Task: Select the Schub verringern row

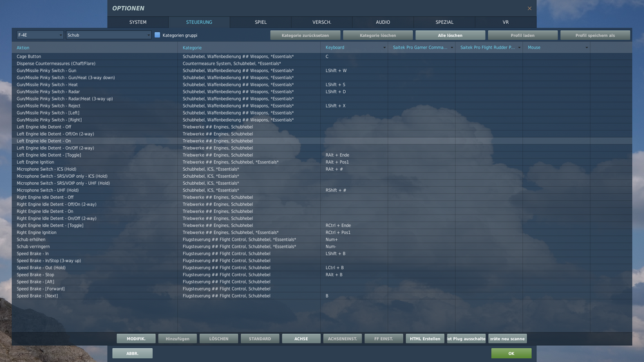Action: [x=321, y=247]
